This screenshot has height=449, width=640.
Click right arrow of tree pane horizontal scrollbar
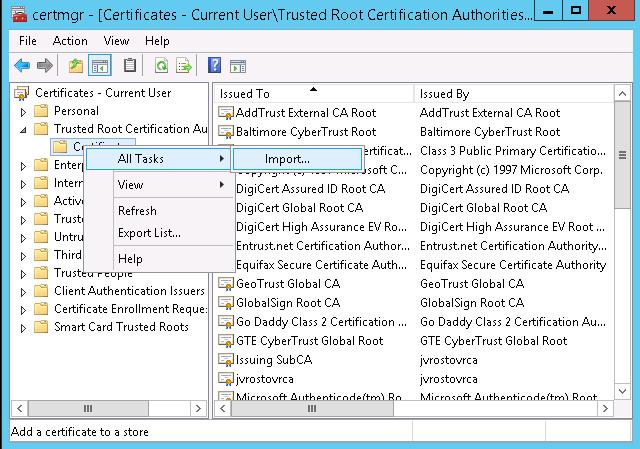click(x=198, y=408)
